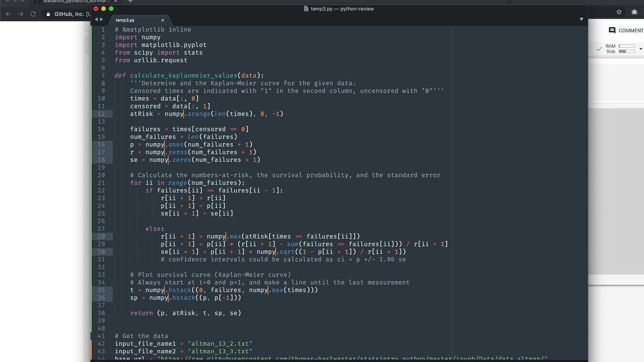
Task: Click line number 42 in the gutter
Action: click(x=101, y=343)
